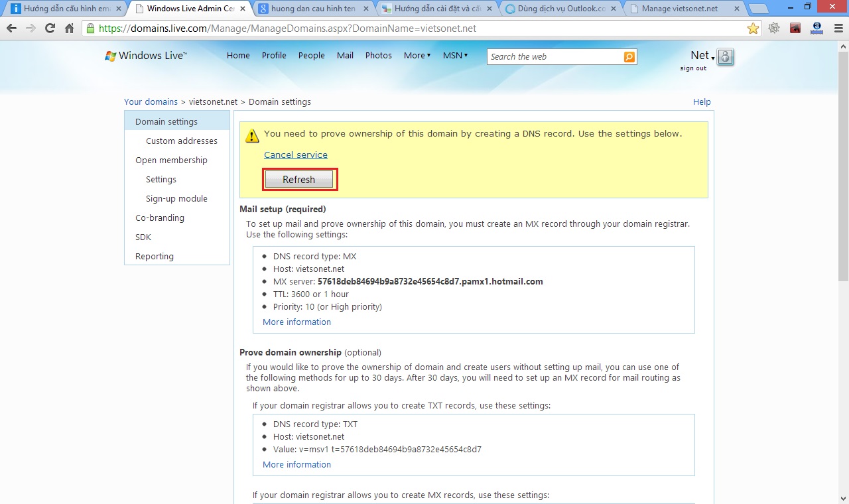849x504 pixels.
Task: Switch to 'huong dan cau hinh ten' tab
Action: coord(312,9)
